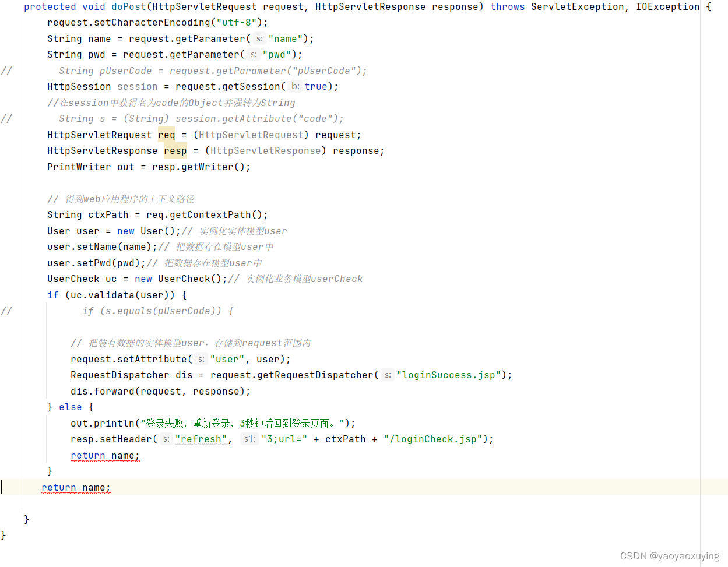Click the final underlined return name statement

click(76, 487)
